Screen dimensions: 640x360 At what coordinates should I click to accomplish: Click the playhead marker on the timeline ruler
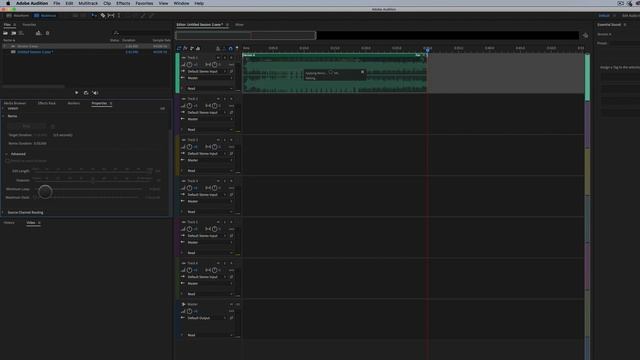[427, 49]
